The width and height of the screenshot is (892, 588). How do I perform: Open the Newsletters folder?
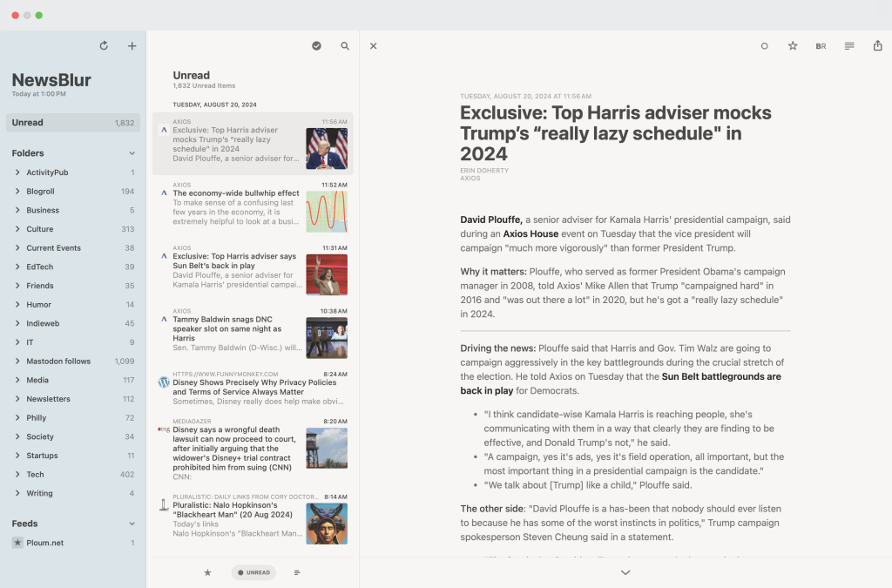[73, 399]
